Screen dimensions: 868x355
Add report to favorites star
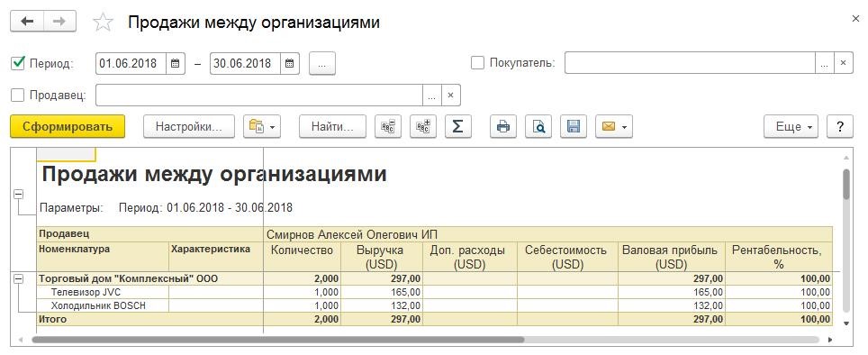pos(103,23)
